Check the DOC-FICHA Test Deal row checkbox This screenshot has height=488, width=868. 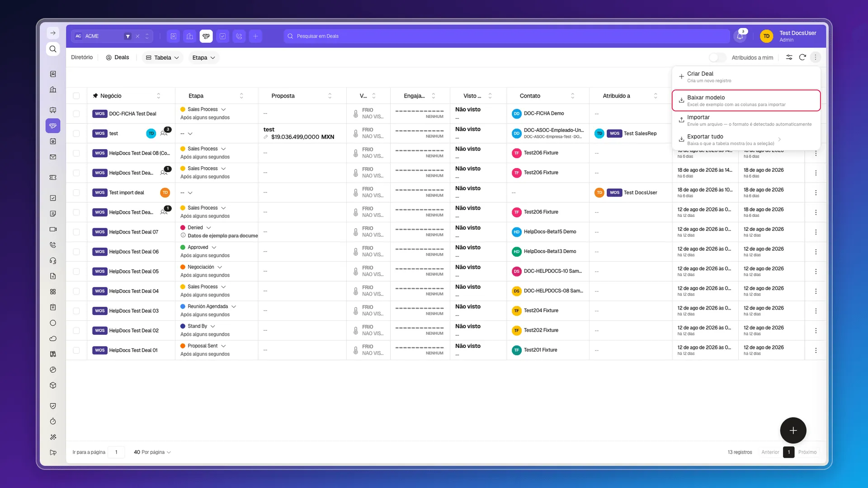pyautogui.click(x=76, y=114)
